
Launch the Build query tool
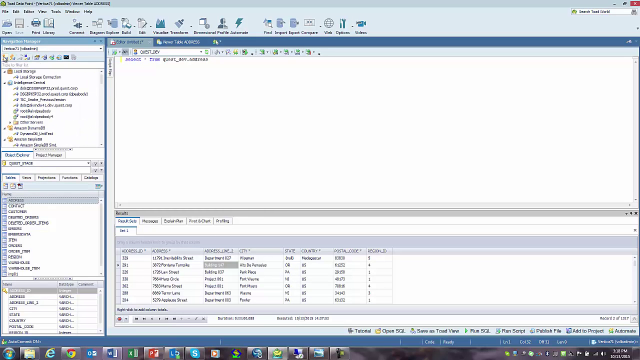point(127,27)
